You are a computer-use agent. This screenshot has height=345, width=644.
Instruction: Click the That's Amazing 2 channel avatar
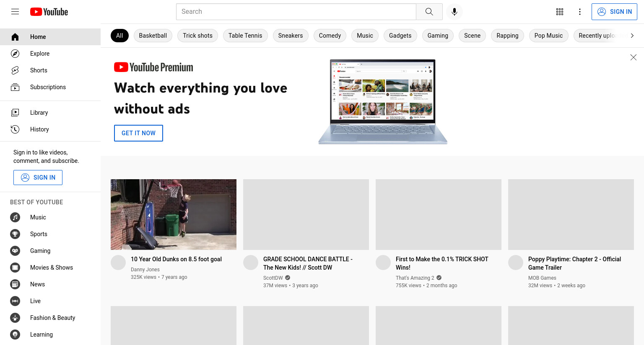(x=383, y=263)
